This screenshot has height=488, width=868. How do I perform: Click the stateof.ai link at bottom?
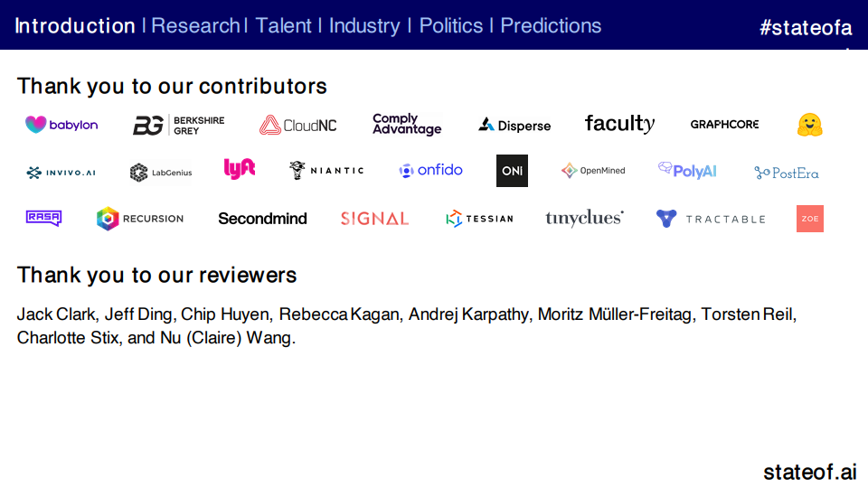point(810,472)
